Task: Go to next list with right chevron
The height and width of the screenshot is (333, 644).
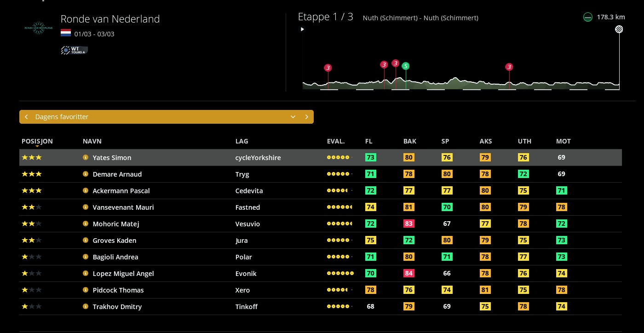Action: [307, 117]
